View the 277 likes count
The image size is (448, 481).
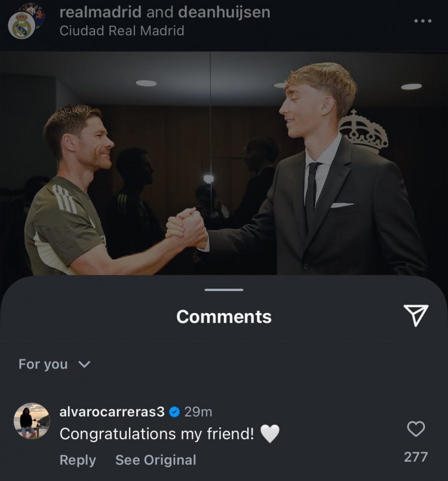[416, 457]
